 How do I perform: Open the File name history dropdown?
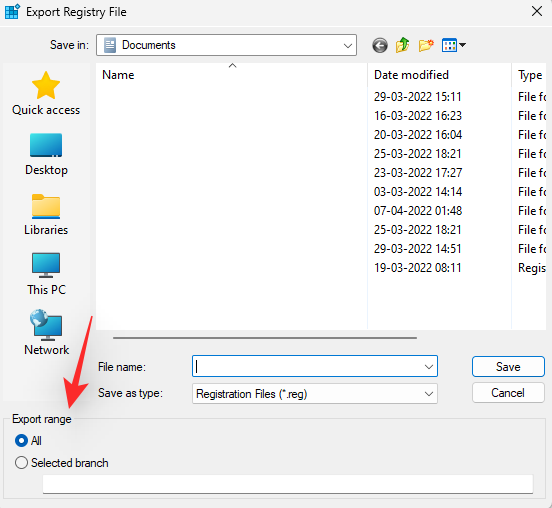click(428, 367)
